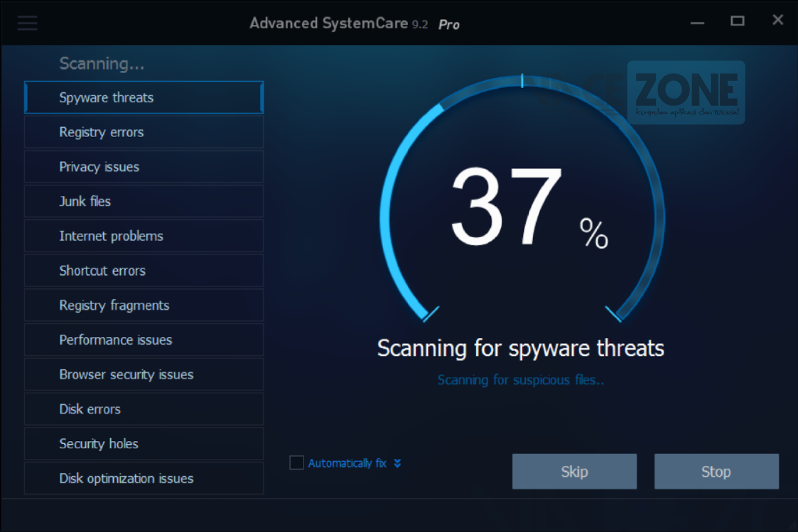The width and height of the screenshot is (798, 532).
Task: Select Internet problems scan item
Action: pos(144,236)
